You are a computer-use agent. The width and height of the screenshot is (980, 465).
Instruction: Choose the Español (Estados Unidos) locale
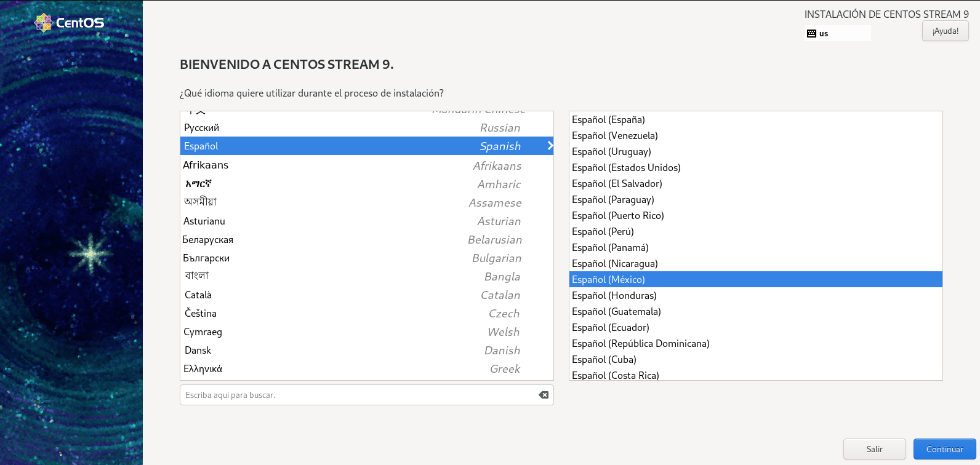[626, 167]
